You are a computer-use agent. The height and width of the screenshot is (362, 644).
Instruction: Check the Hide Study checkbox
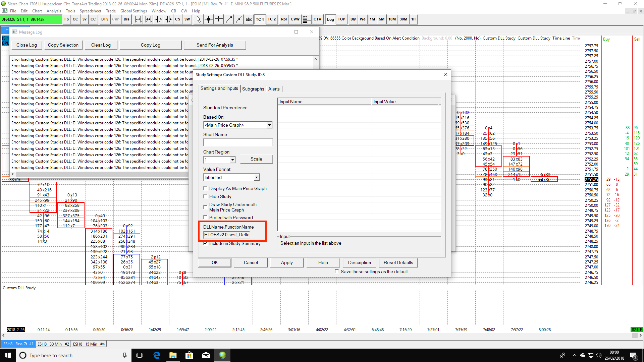point(205,196)
